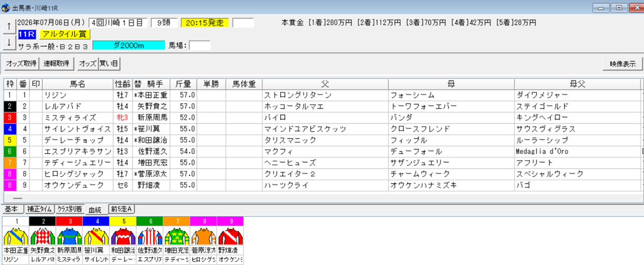This screenshot has width=644, height=265.
Task: Click the 単勝 column header
Action: 211,84
